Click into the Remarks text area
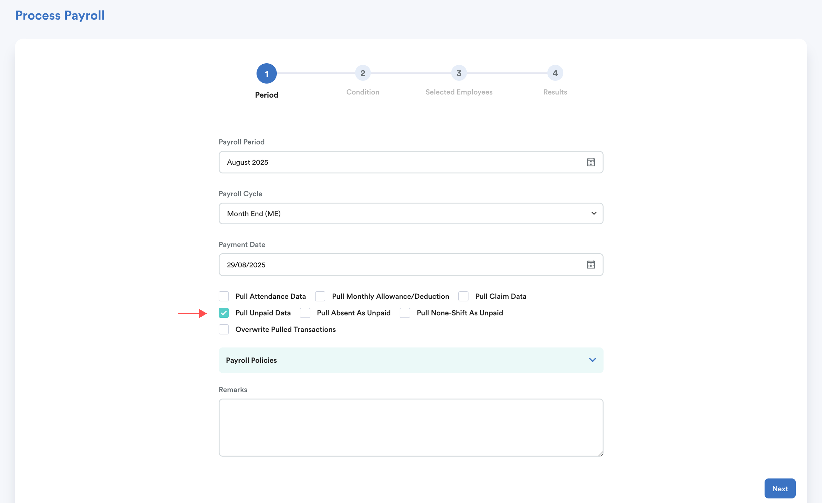This screenshot has width=822, height=504. coord(411,428)
